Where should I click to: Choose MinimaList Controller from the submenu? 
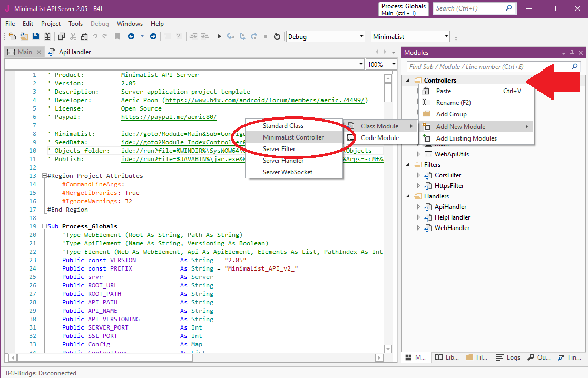tap(293, 137)
